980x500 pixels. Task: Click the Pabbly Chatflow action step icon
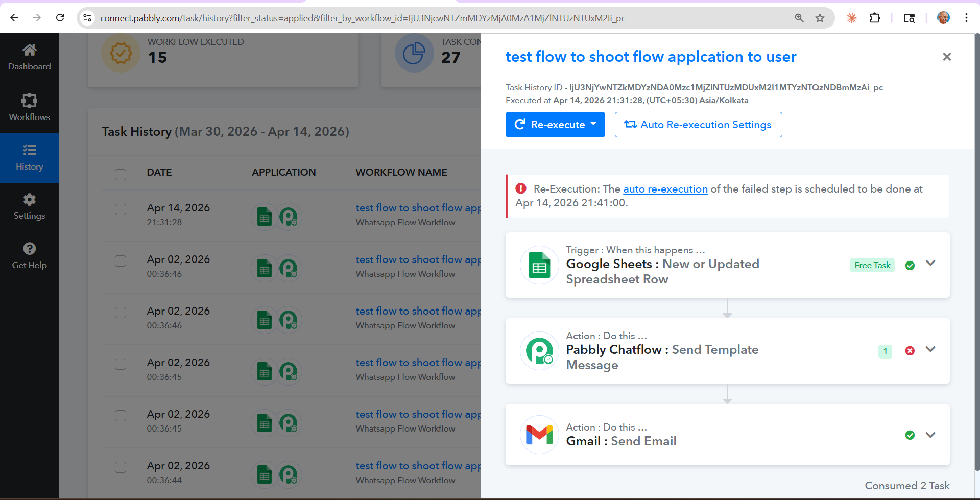click(x=539, y=351)
